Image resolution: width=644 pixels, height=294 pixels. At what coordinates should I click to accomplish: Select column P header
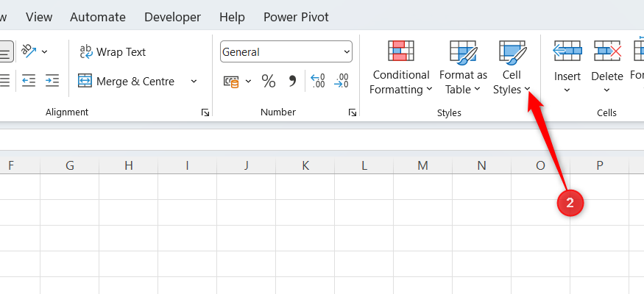pos(600,165)
